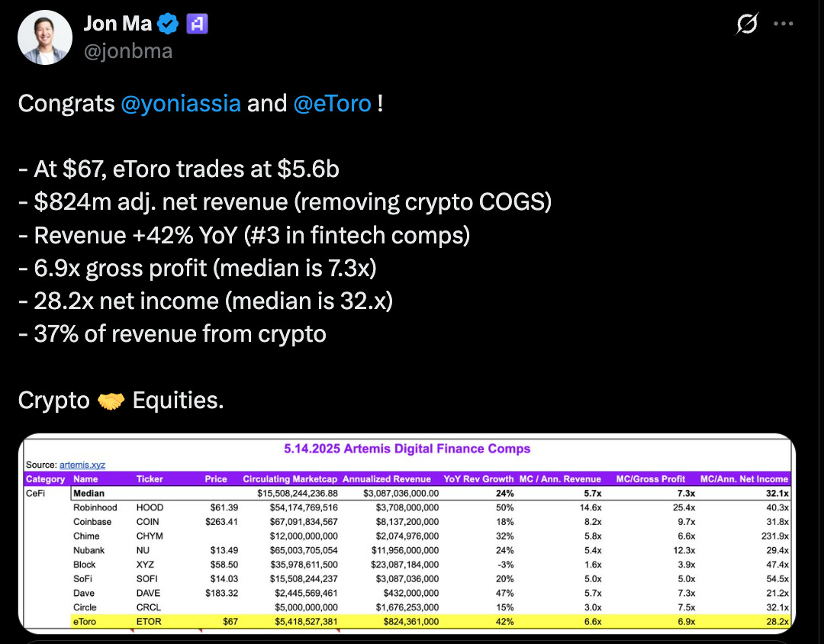Viewport: 824px width, 644px height.
Task: Click the Jon Ma display name
Action: click(117, 24)
